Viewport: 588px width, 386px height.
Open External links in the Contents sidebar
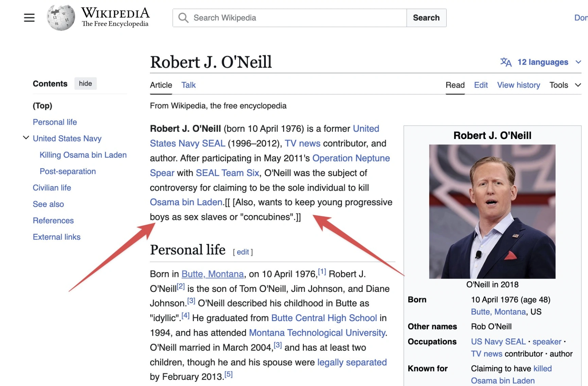[x=56, y=236]
